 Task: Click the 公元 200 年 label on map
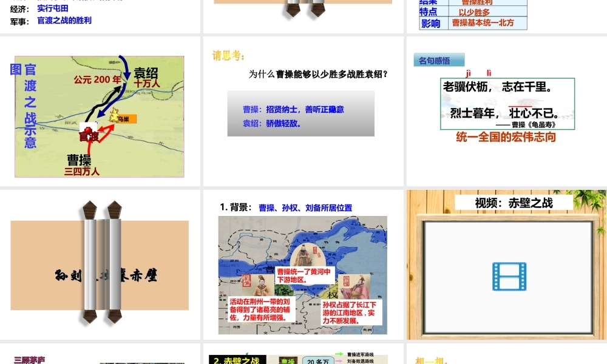coord(98,79)
